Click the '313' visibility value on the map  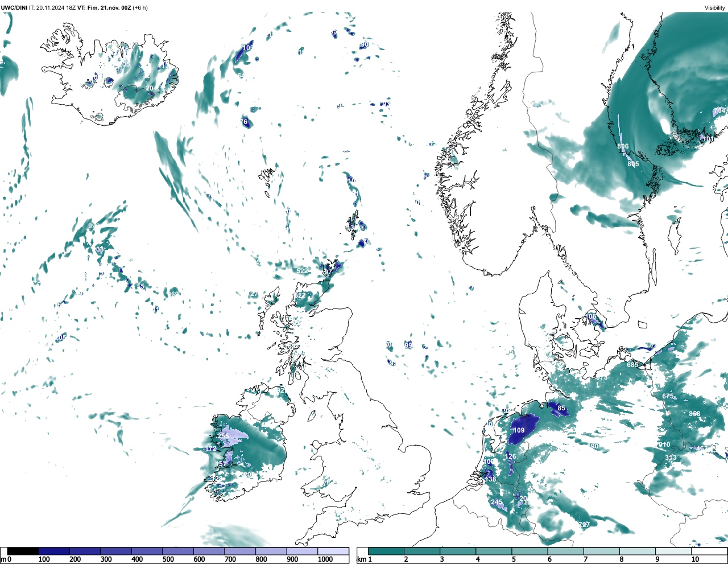(x=671, y=458)
